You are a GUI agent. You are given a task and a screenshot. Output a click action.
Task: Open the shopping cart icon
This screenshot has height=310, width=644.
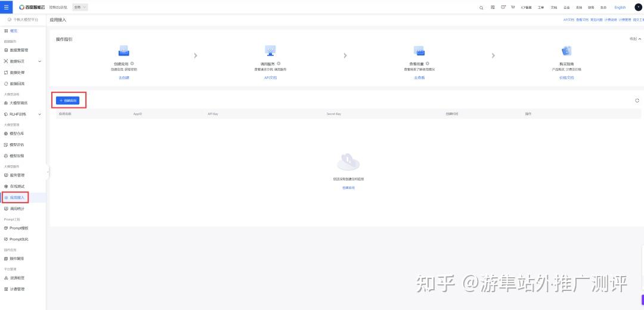click(x=513, y=7)
